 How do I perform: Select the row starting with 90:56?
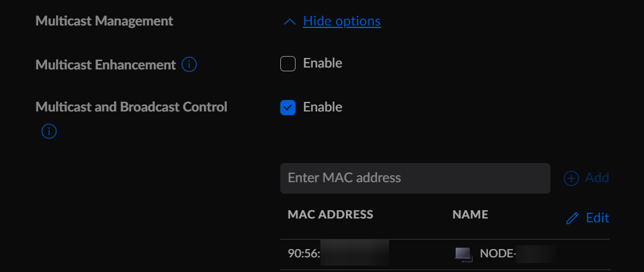click(445, 254)
